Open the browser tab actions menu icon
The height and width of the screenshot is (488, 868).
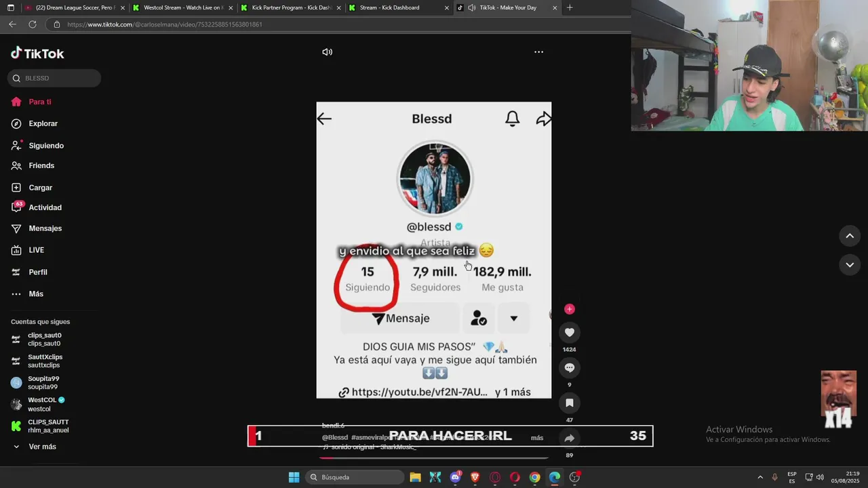tap(10, 7)
